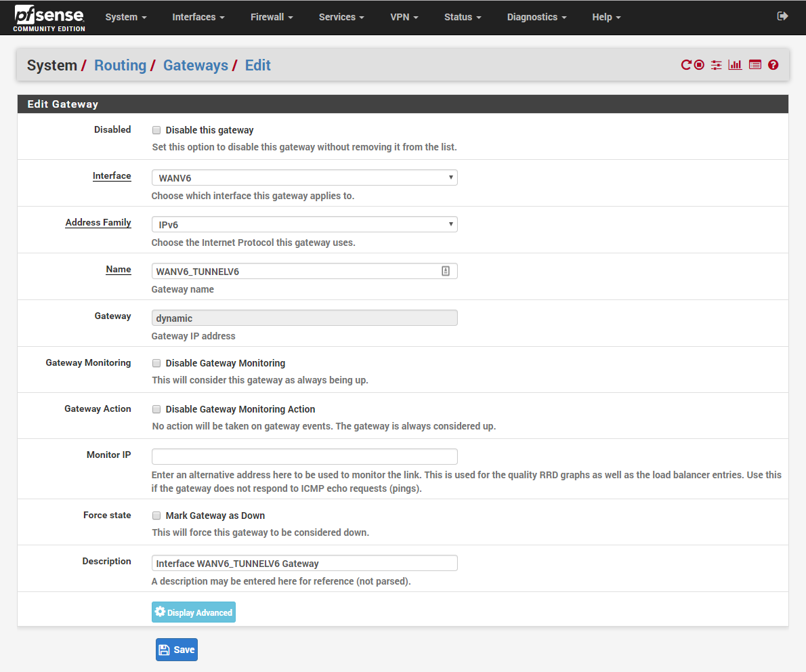Viewport: 806px width, 672px height.
Task: Expand the Help menu
Action: tap(607, 17)
